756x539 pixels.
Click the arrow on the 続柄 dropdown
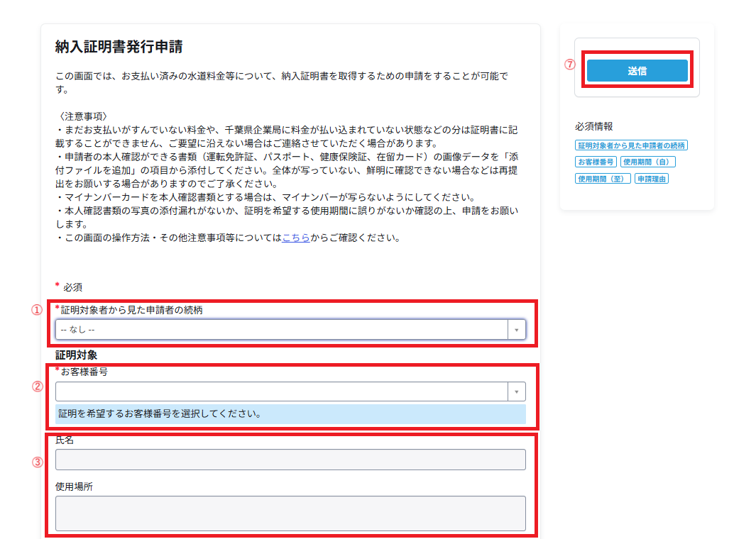[x=517, y=329]
